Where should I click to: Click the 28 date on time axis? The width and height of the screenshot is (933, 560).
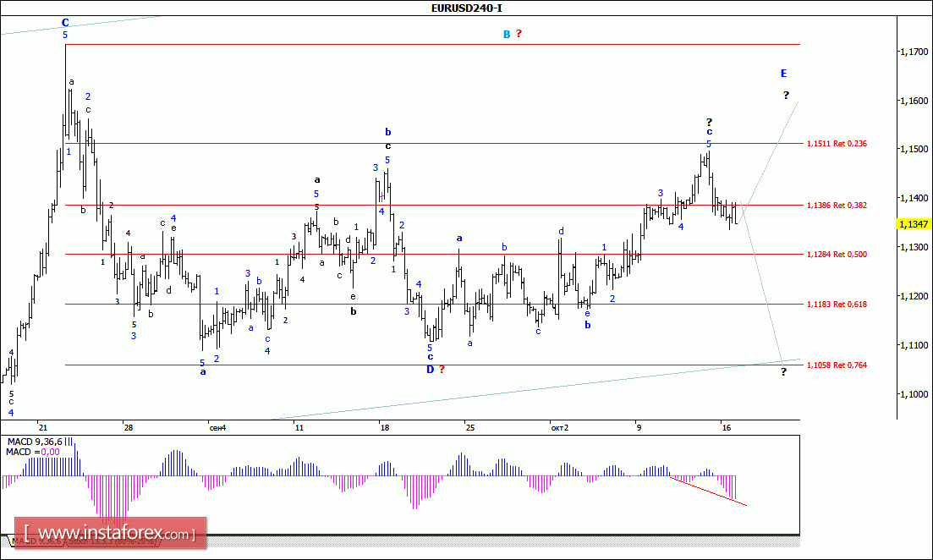128,427
